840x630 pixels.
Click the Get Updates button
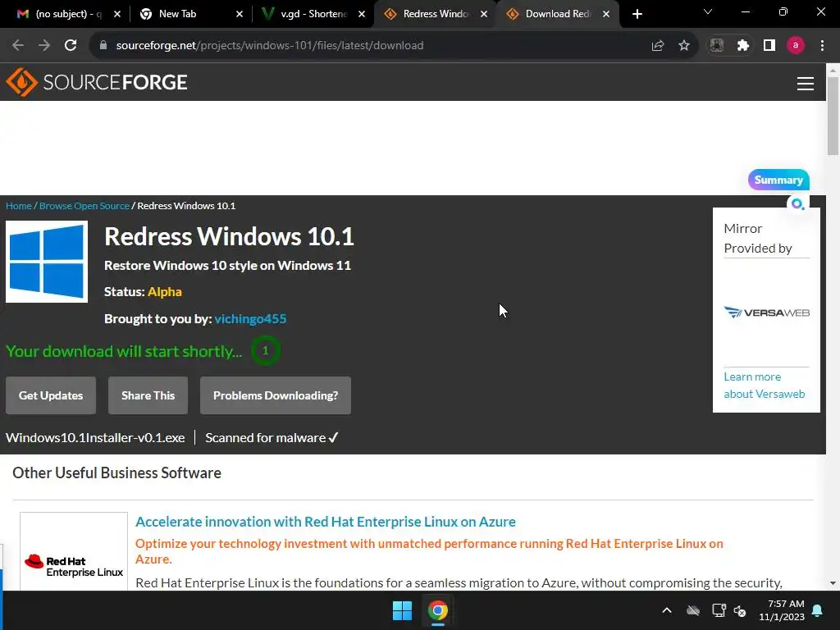tap(51, 395)
